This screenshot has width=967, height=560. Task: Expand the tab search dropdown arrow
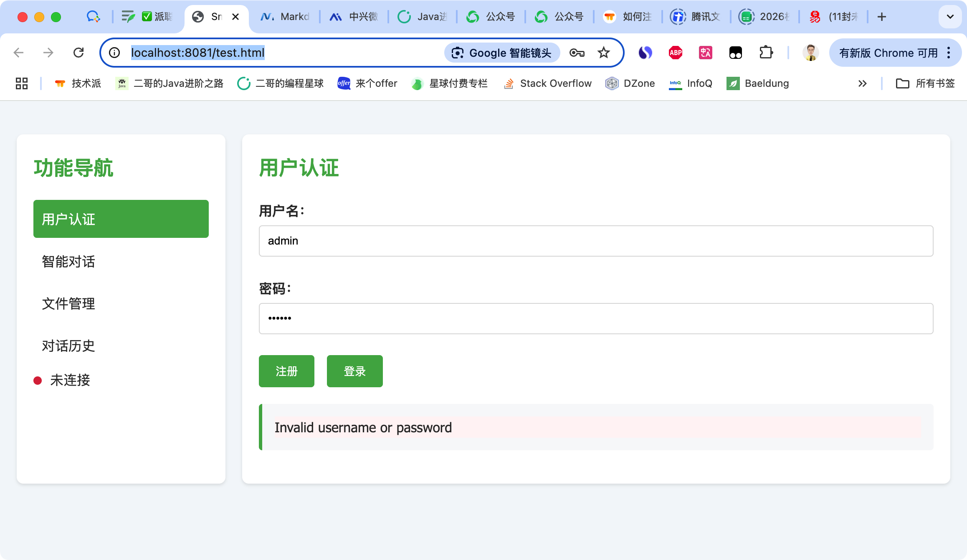point(950,17)
